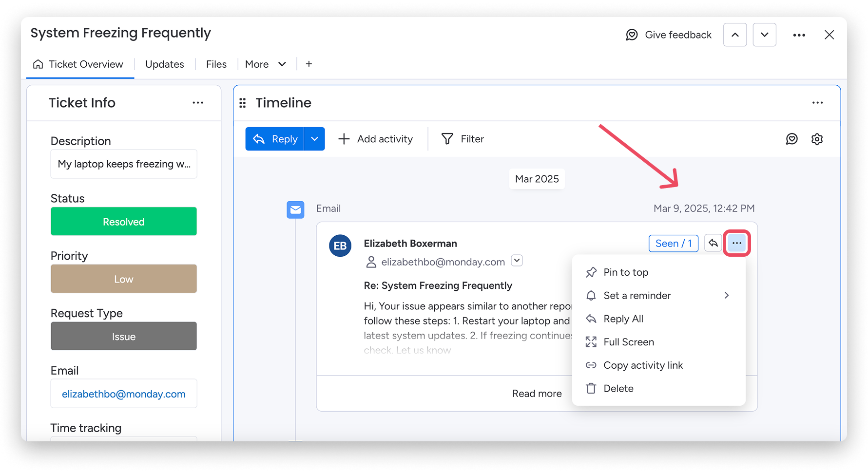Expand the More tabs dropdown
Image resolution: width=868 pixels, height=473 pixels.
tap(266, 64)
